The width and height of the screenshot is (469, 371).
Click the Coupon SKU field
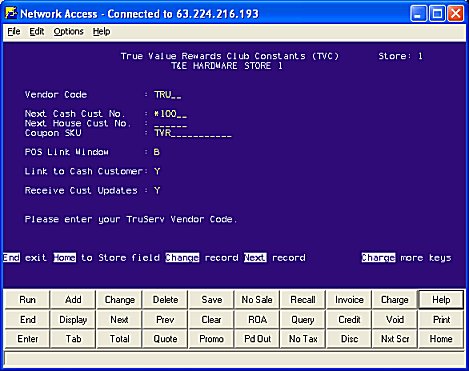pyautogui.click(x=193, y=133)
